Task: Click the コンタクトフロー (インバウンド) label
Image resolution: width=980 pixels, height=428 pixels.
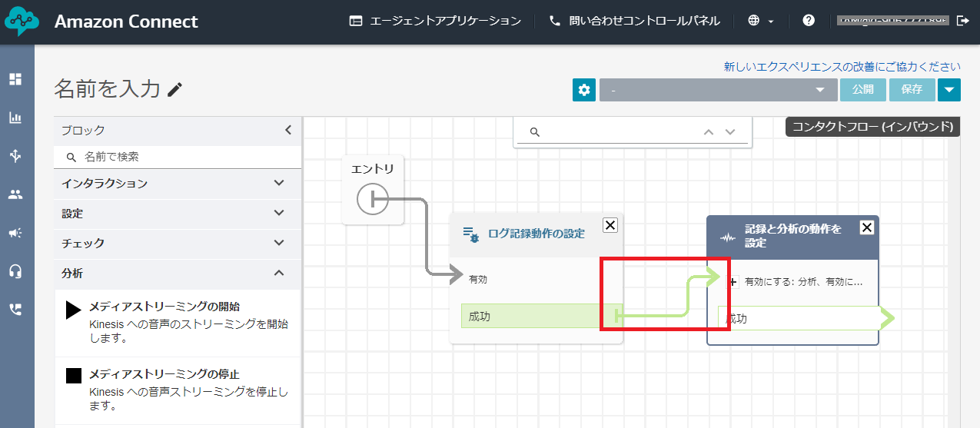Action: pyautogui.click(x=872, y=127)
